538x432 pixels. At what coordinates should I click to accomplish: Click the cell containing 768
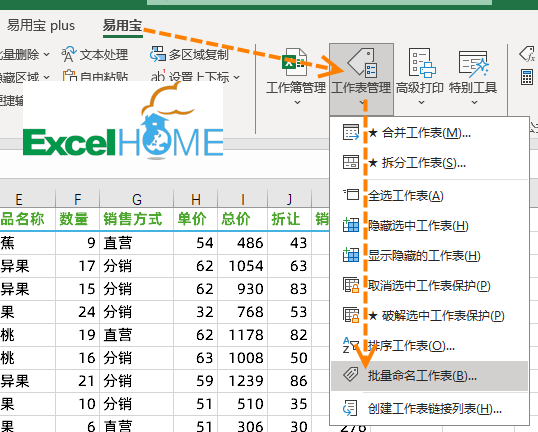click(x=243, y=312)
